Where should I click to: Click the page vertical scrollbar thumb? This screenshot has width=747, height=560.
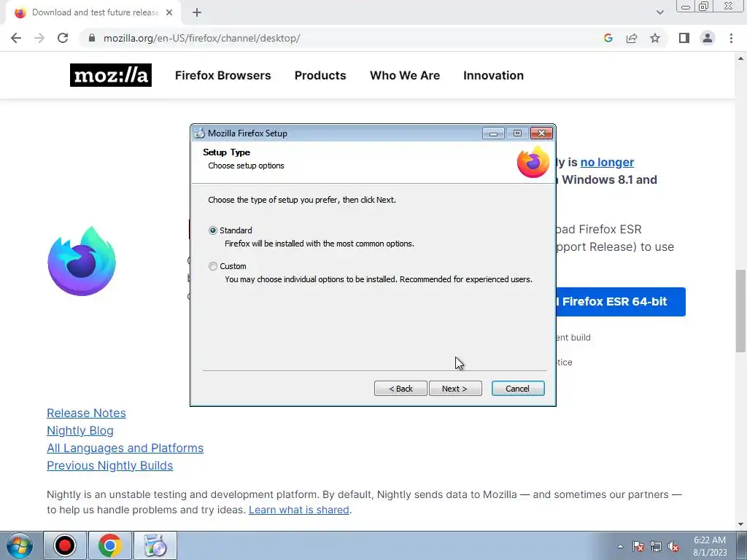[741, 311]
